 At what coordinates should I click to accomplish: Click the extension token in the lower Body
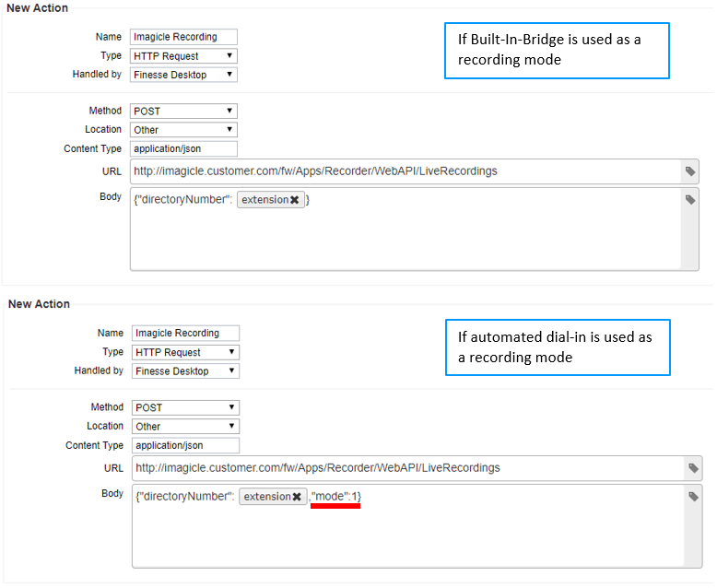click(265, 497)
